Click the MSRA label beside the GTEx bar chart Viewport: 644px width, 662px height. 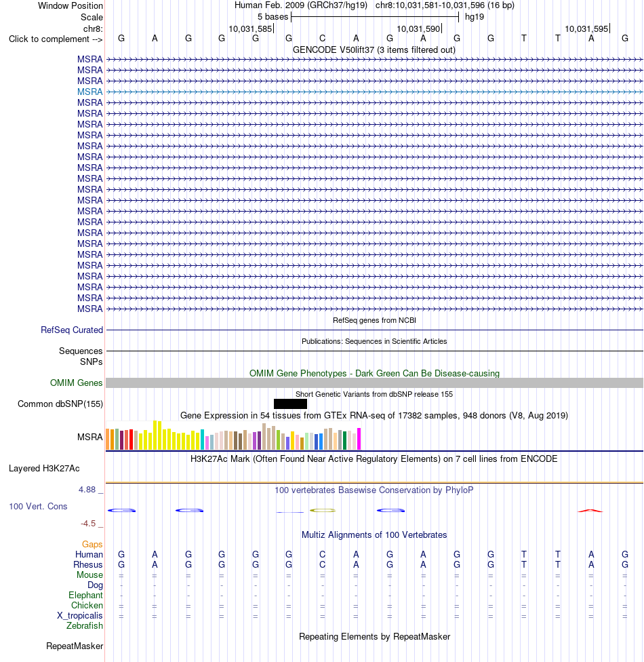90,437
